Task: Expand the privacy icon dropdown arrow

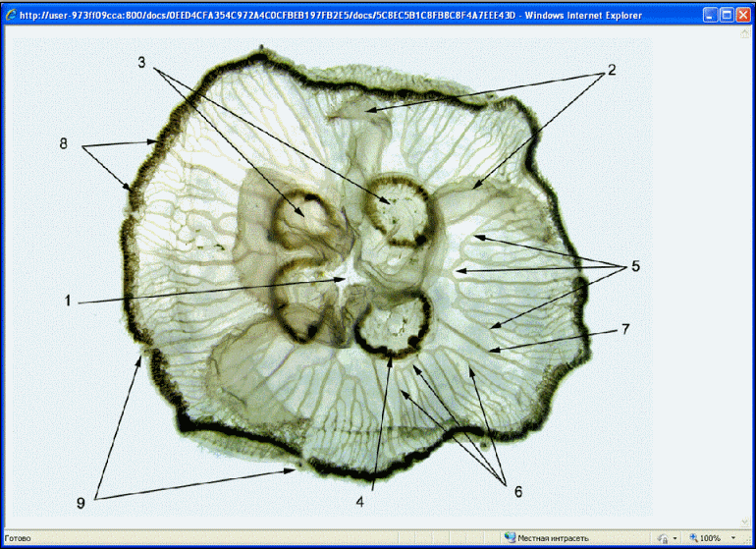Action: [x=675, y=538]
